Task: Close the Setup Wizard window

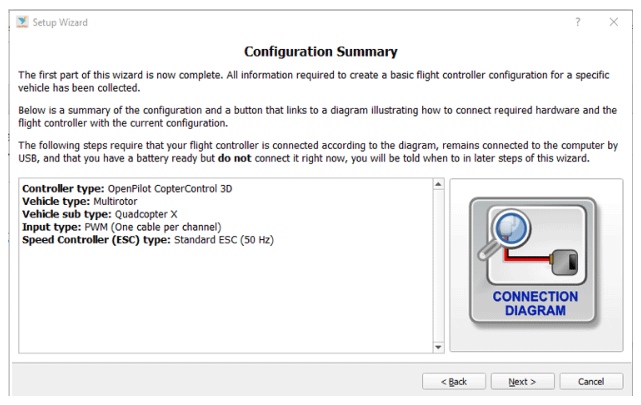Action: [614, 22]
